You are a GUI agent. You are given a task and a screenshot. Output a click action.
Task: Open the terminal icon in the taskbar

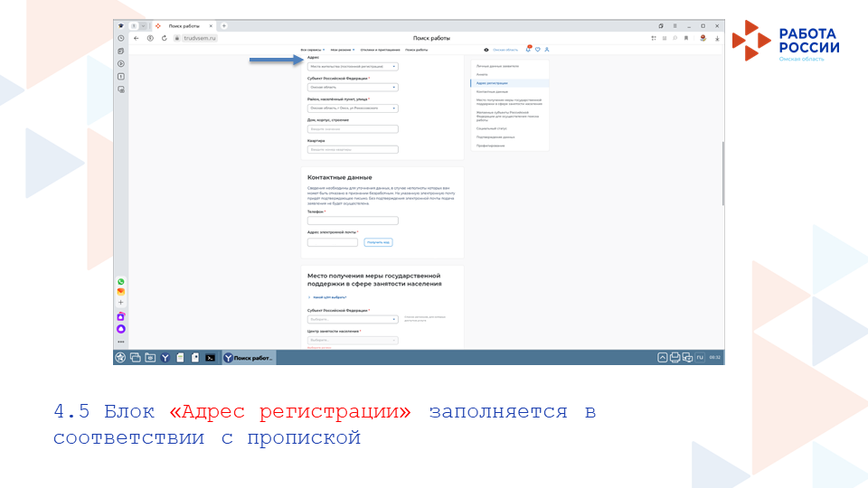[210, 358]
